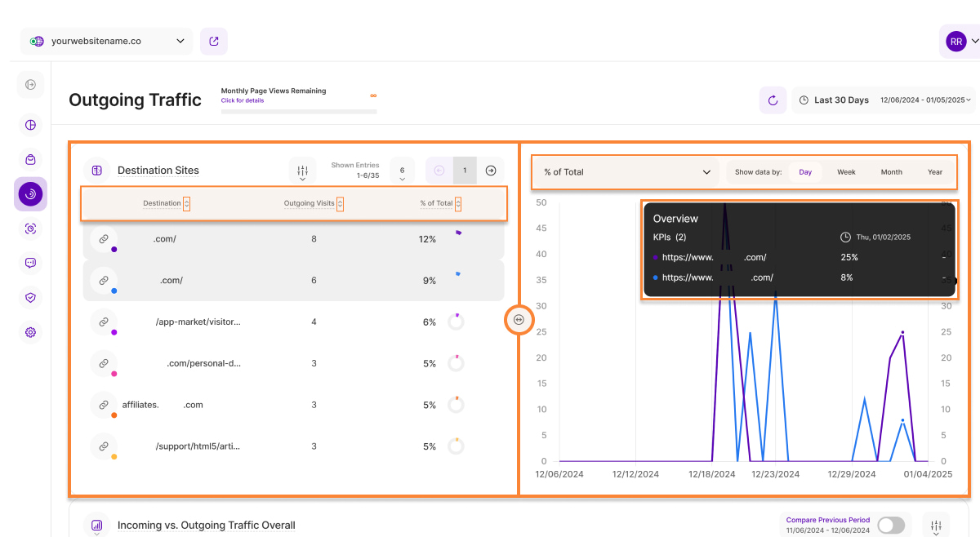The width and height of the screenshot is (980, 537).
Task: Show data by Month
Action: click(x=891, y=172)
